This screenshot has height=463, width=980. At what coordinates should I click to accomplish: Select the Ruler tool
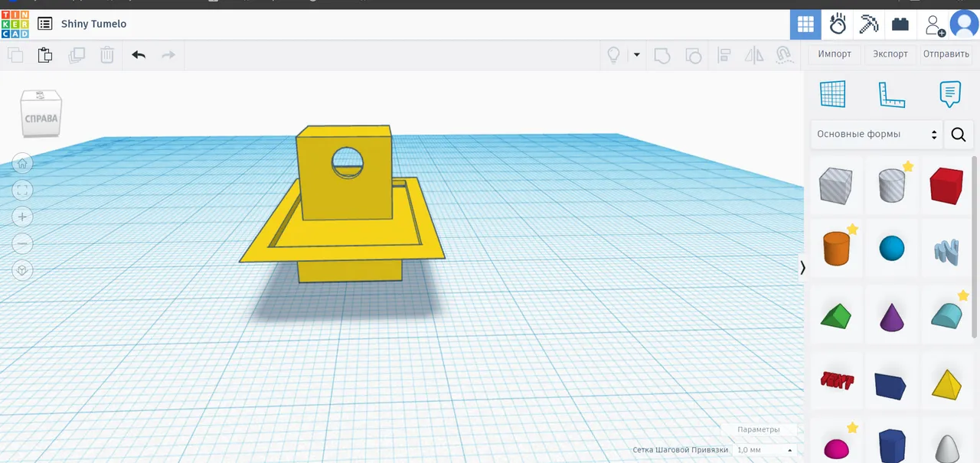(x=891, y=93)
